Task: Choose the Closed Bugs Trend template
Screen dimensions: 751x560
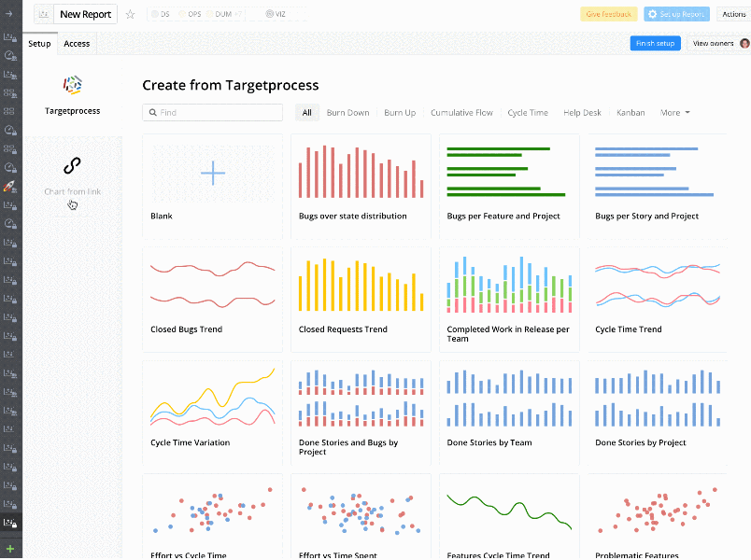Action: (213, 300)
